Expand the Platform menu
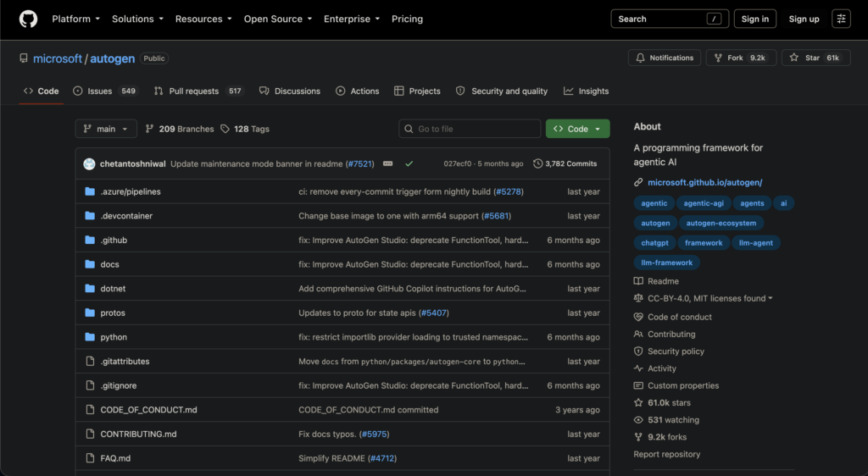 tap(75, 19)
